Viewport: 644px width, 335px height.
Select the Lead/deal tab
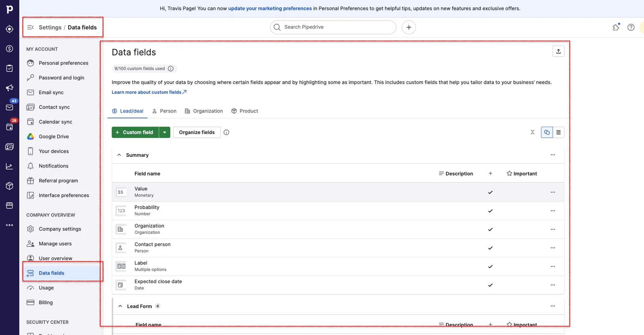click(x=128, y=111)
